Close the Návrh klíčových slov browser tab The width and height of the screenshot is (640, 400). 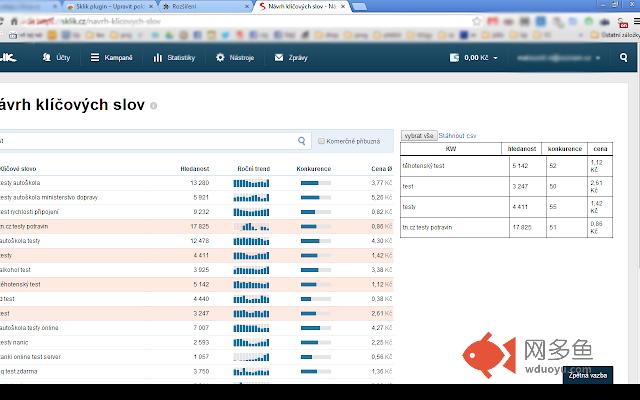click(343, 7)
